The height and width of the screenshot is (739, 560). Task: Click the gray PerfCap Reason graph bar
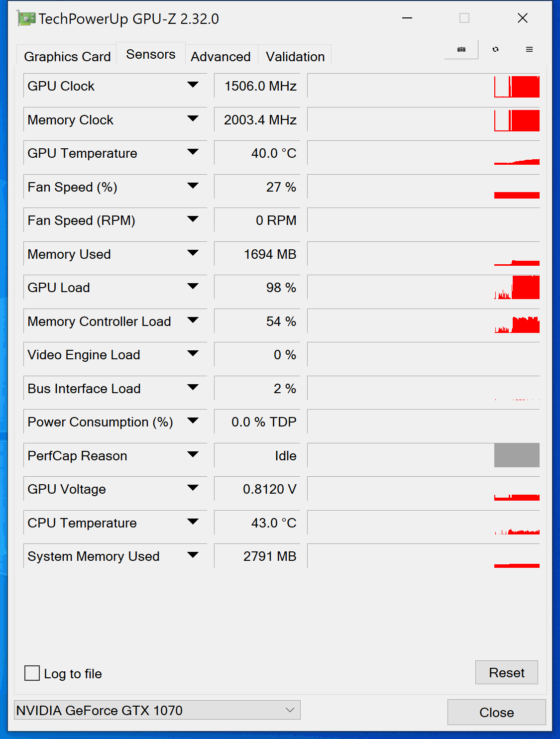(x=517, y=455)
